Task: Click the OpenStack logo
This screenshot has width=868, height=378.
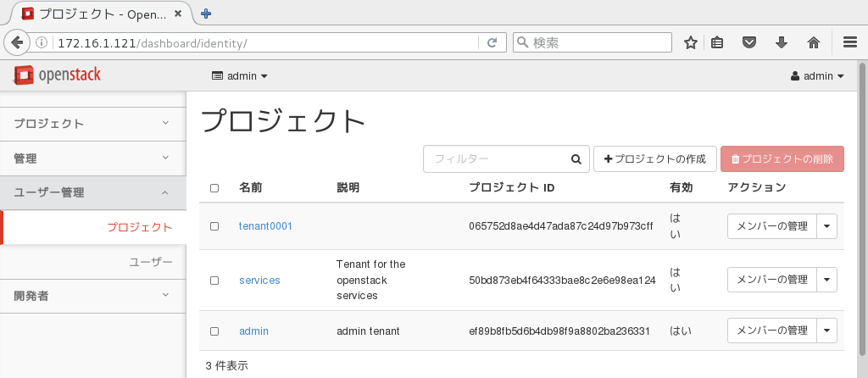Action: coord(58,75)
